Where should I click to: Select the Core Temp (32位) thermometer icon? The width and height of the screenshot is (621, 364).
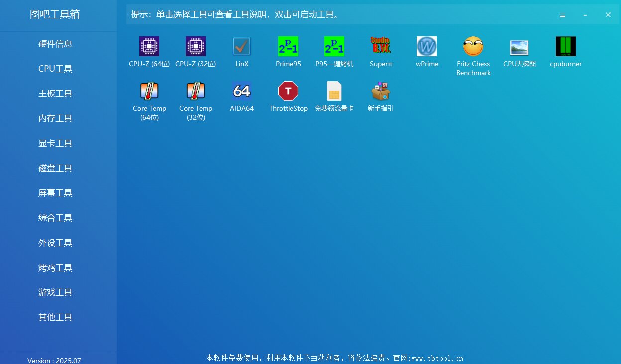196,91
